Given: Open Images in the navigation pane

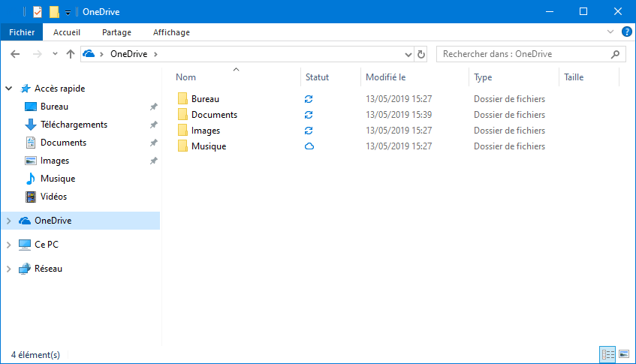Looking at the screenshot, I should 55,161.
